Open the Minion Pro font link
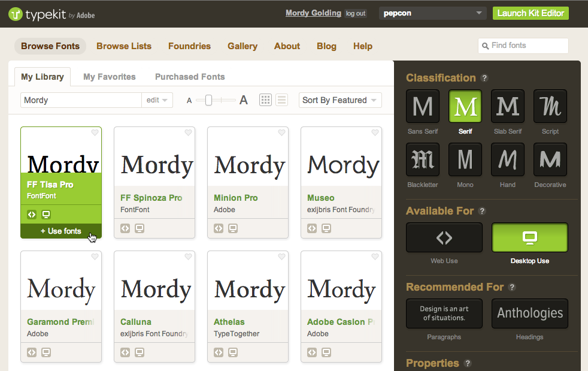The image size is (588, 371). 235,198
